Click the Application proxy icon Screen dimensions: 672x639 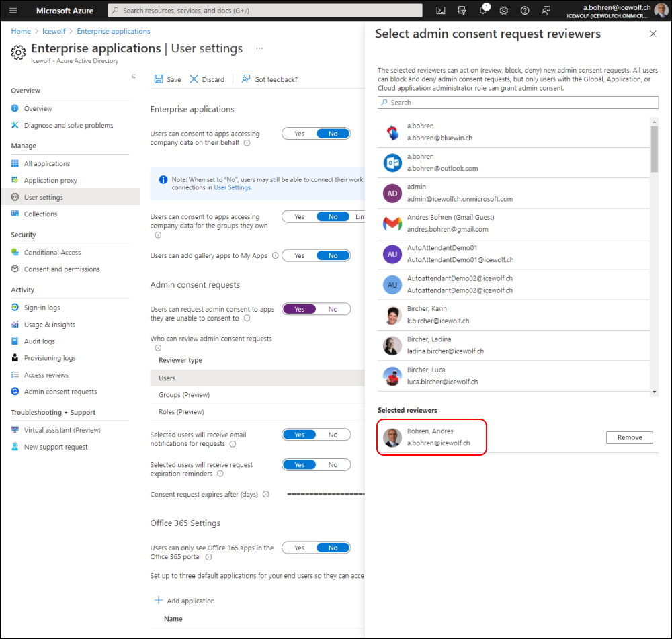pyautogui.click(x=15, y=180)
